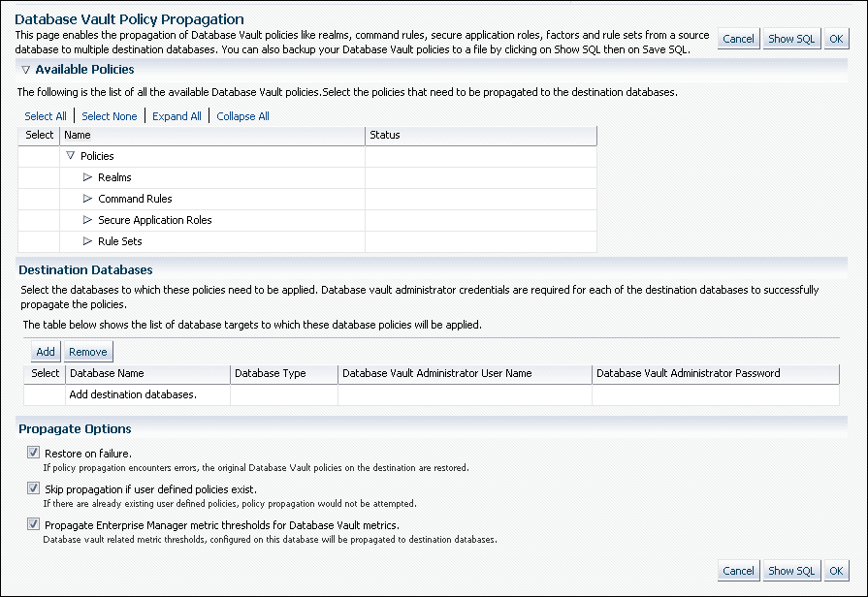Click Add under Destination Databases
The image size is (868, 597).
point(45,351)
